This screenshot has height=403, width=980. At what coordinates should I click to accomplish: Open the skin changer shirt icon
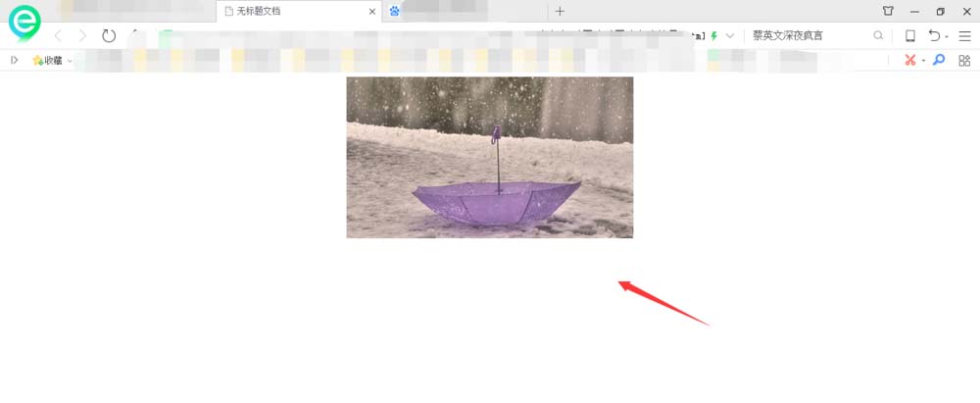888,11
